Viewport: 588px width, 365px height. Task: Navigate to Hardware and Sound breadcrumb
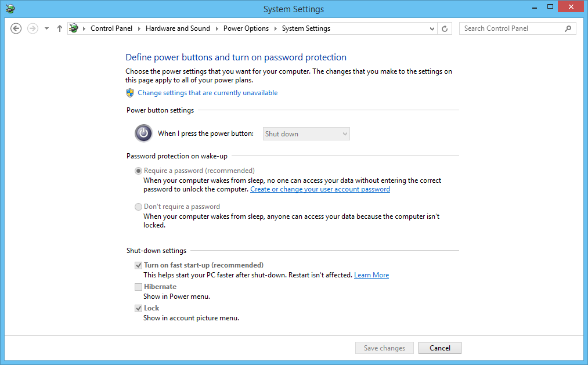click(x=178, y=28)
